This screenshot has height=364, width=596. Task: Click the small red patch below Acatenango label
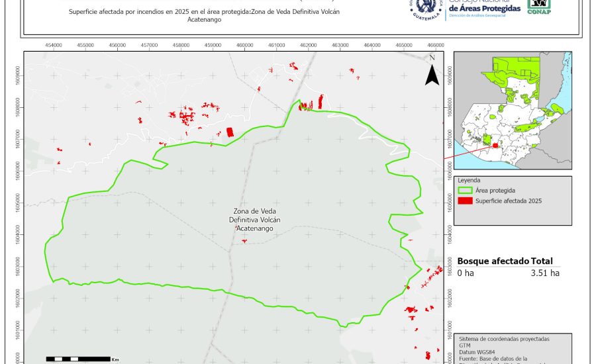pos(244,241)
